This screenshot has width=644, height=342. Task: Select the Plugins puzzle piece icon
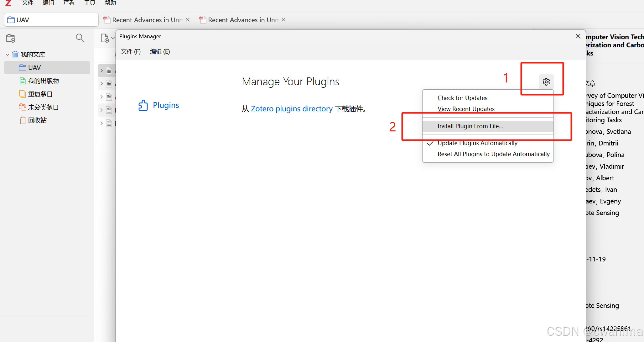pos(143,105)
